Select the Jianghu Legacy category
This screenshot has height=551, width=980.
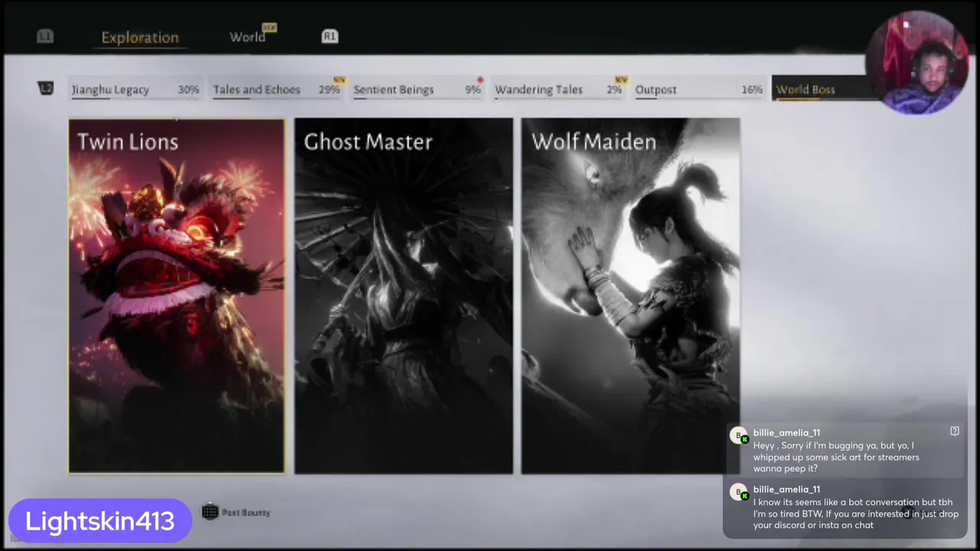point(136,90)
